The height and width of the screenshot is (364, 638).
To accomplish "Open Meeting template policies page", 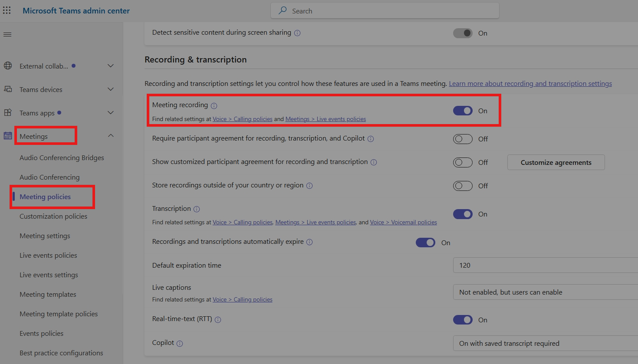I will 59,314.
